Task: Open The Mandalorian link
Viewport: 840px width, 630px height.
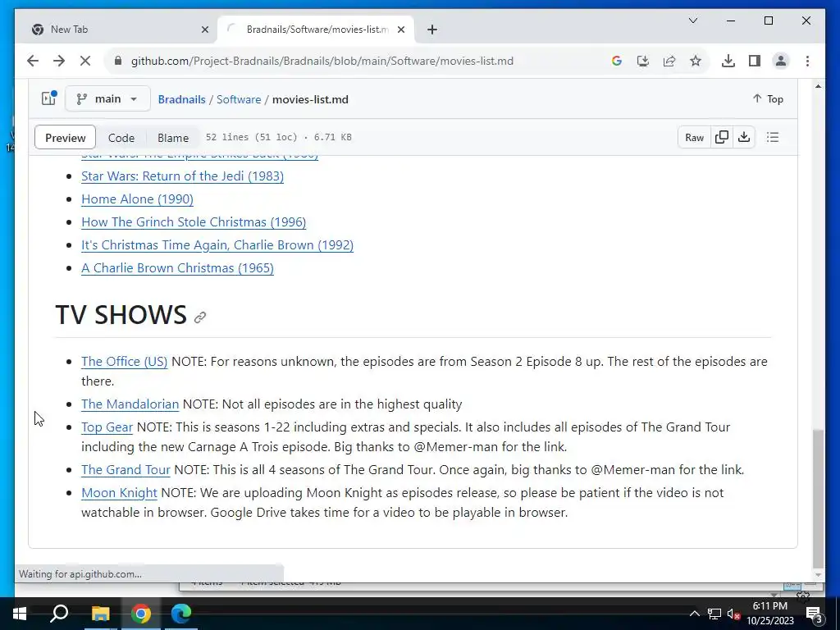Action: pos(130,404)
